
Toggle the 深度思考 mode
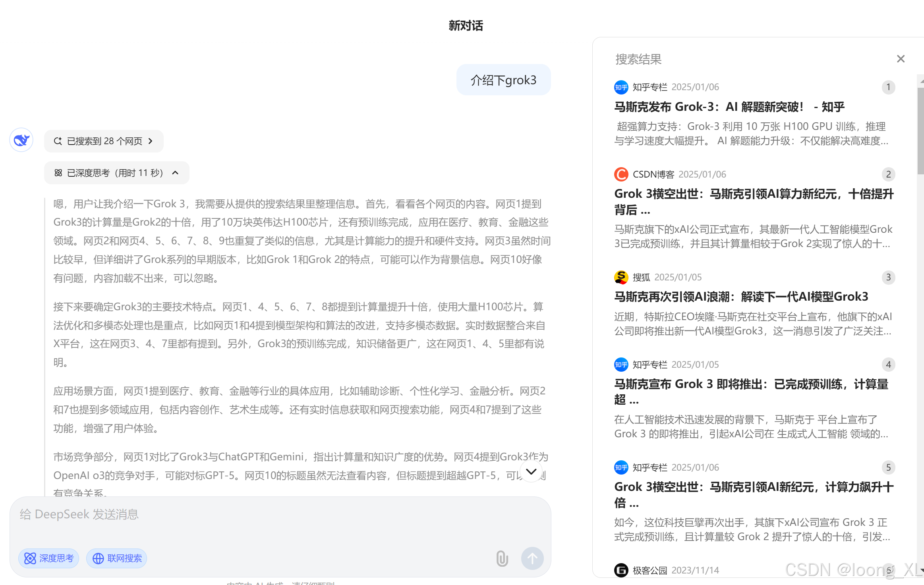click(48, 558)
